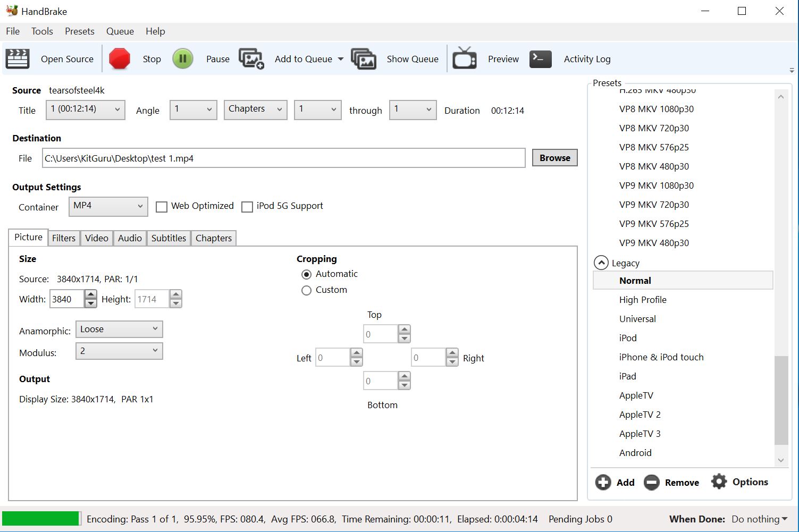Image resolution: width=799 pixels, height=532 pixels.
Task: Switch to the Chapters tab
Action: [214, 238]
